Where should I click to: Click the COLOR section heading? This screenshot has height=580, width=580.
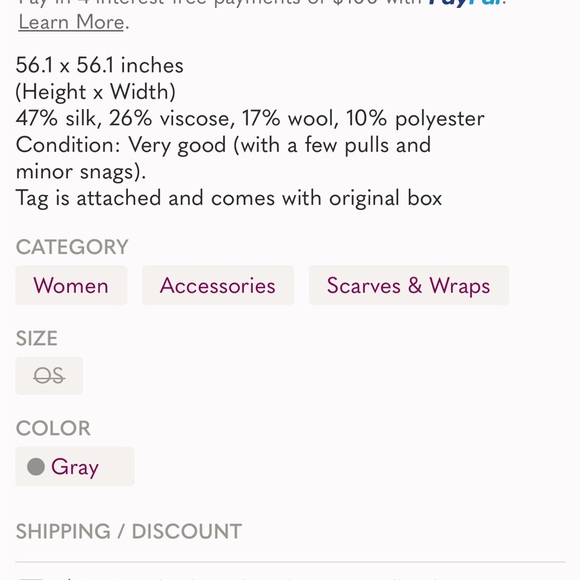(x=53, y=428)
